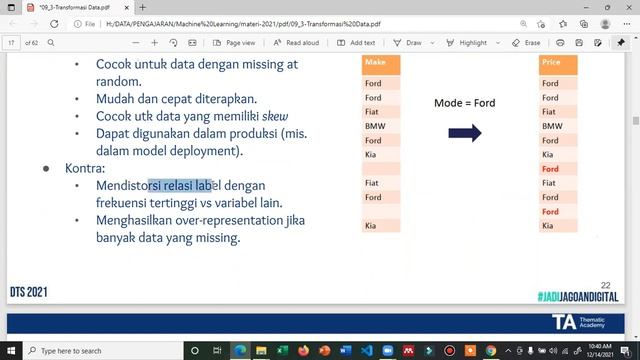Open the browser zoom indicator icon
This screenshot has height=360, width=640.
523,24
